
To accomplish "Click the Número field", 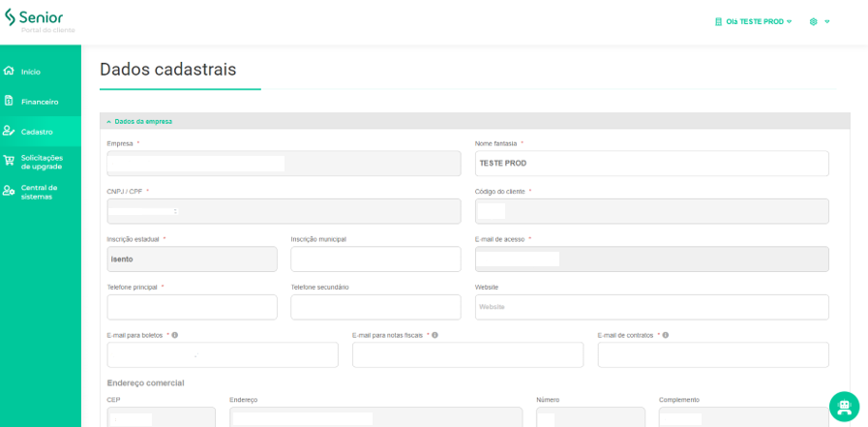I will click(590, 417).
